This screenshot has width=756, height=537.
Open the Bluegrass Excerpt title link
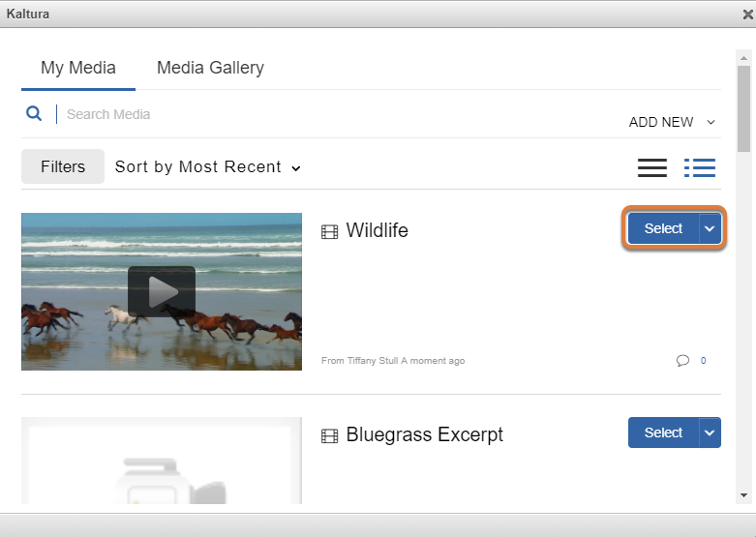pyautogui.click(x=424, y=434)
